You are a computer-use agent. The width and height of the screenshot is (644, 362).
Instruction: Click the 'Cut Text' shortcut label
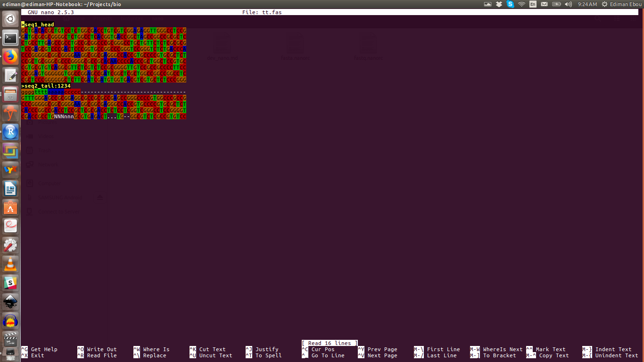213,349
